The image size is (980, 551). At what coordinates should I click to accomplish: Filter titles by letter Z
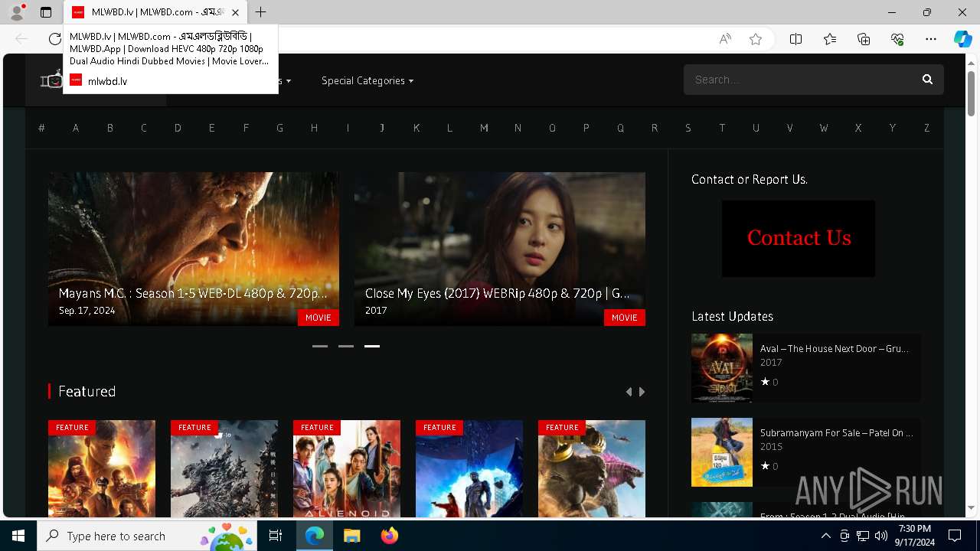tap(926, 128)
